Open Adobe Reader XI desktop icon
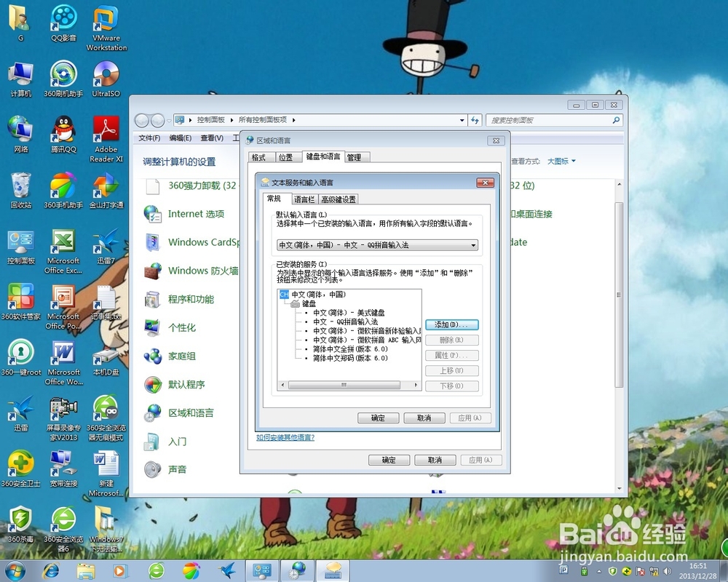The height and width of the screenshot is (582, 728). coord(106,139)
